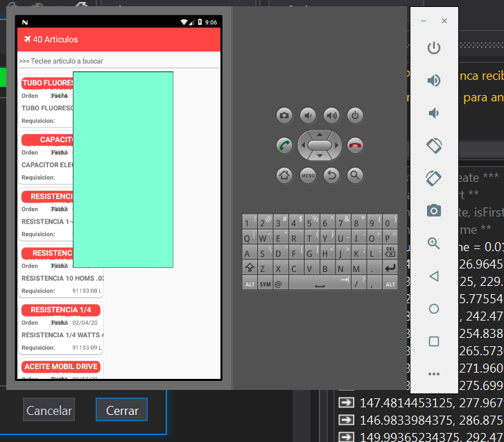This screenshot has width=504, height=442.
Task: Click the Cancelar button
Action: [x=49, y=409]
